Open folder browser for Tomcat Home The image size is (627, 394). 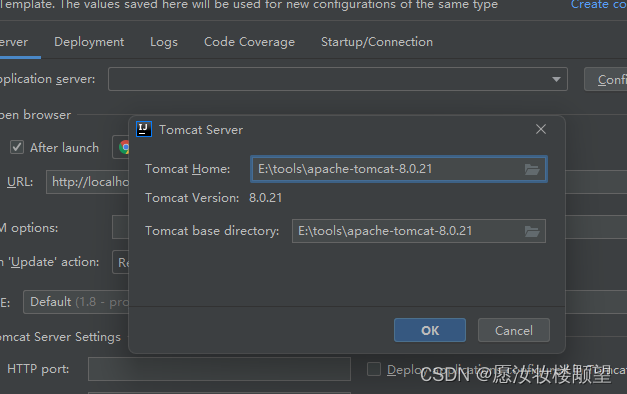532,170
